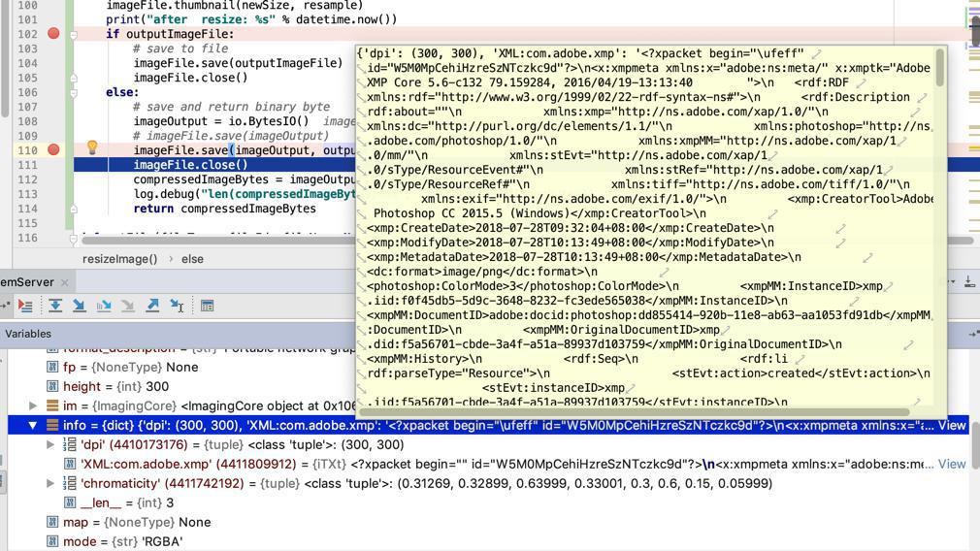980x551 pixels.
Task: Click the type icon of the map variable
Action: click(52, 522)
